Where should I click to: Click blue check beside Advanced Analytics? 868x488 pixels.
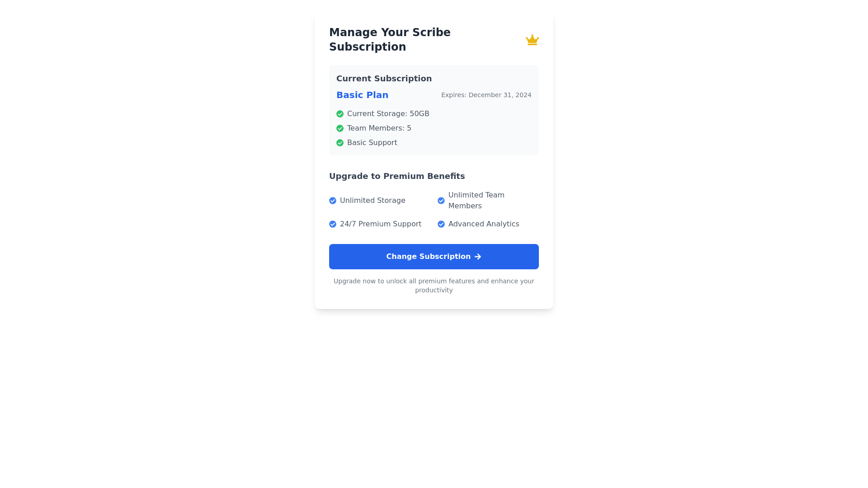441,224
